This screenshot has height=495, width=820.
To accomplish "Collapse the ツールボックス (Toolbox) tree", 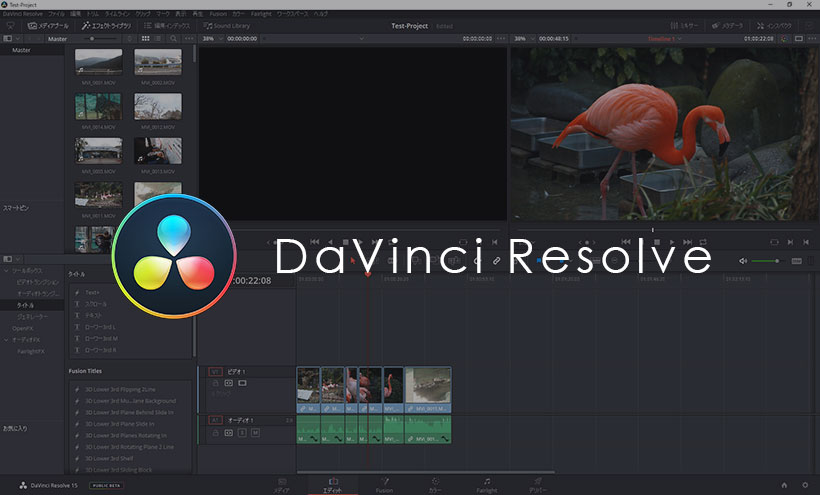I will coord(6,271).
